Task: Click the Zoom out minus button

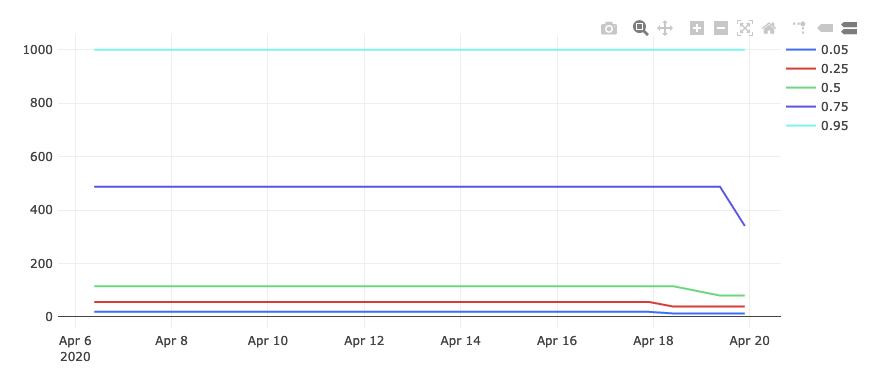Action: [721, 28]
